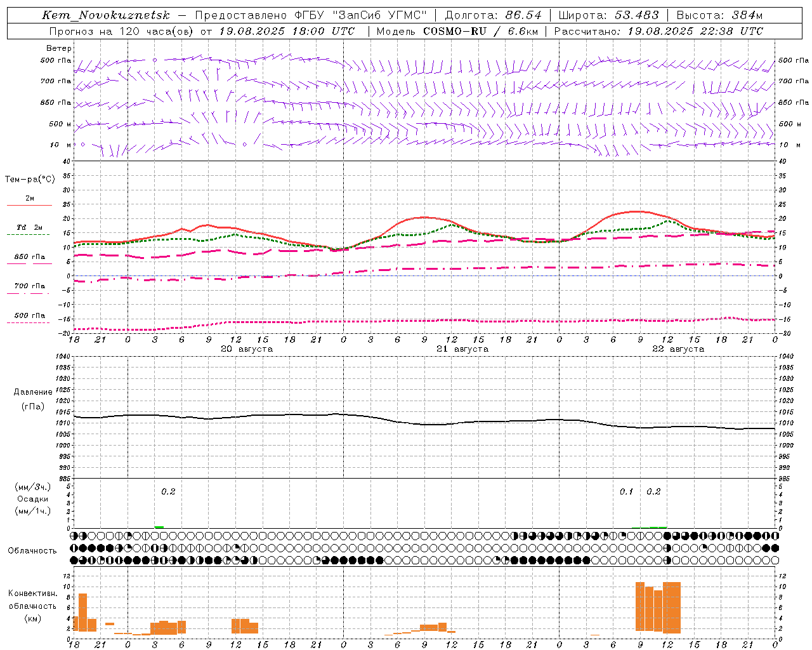Click the 22 августа date label
This screenshot has width=812, height=650.
pyautogui.click(x=678, y=349)
